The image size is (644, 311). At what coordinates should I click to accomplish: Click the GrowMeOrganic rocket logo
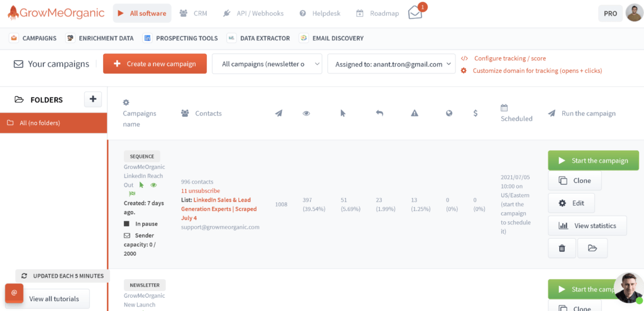[x=56, y=13]
